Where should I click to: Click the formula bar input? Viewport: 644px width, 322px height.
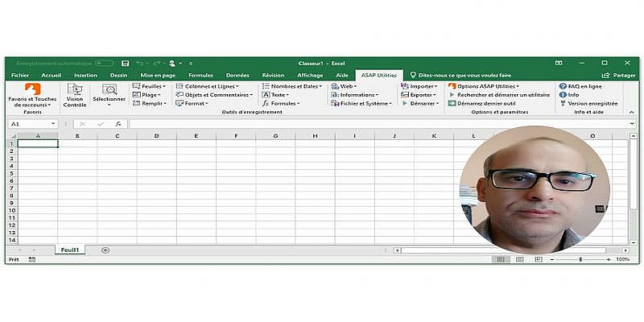(378, 124)
